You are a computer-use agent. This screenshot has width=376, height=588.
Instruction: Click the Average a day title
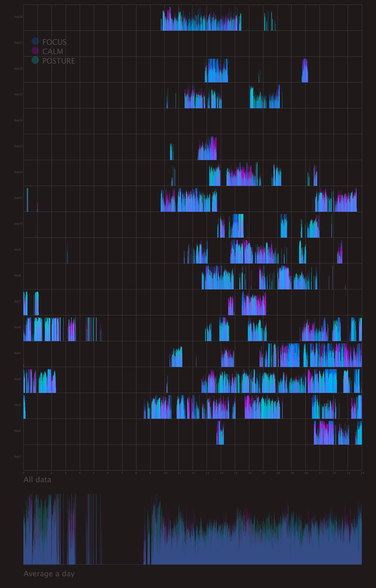pyautogui.click(x=49, y=574)
